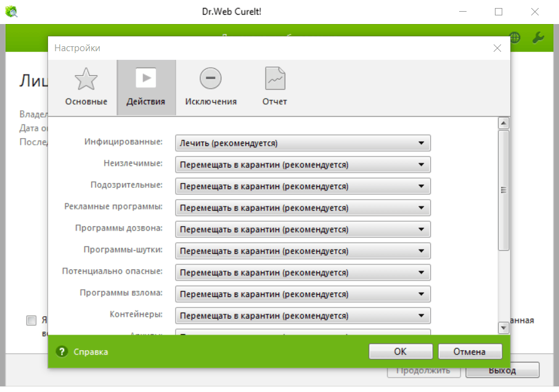Viewport: 559px width, 392px height.
Task: Open the Отчет report icon
Action: 275,79
